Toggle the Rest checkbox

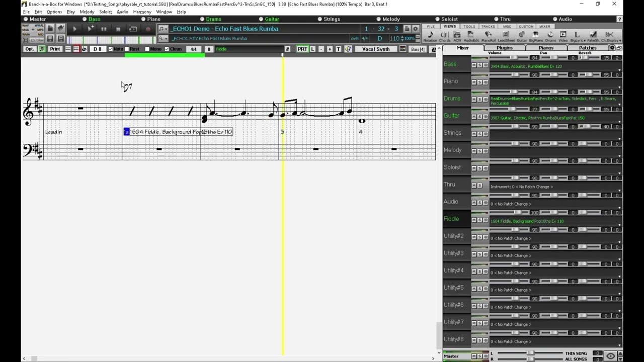point(127,49)
